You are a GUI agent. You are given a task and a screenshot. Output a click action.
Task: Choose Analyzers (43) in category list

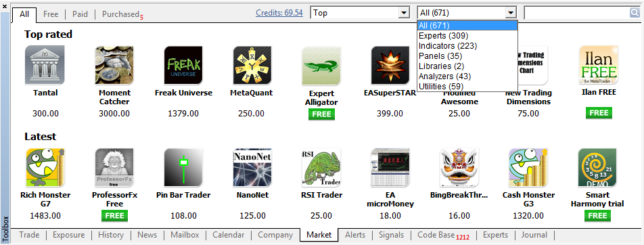pyautogui.click(x=467, y=76)
